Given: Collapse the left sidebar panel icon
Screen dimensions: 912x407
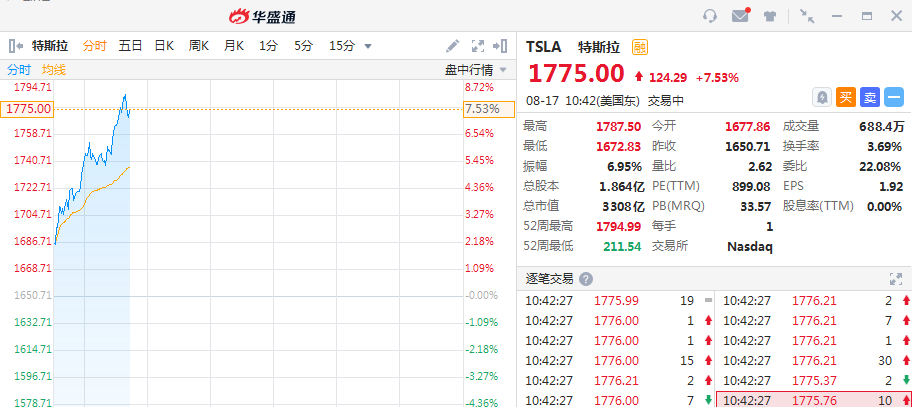Looking at the screenshot, I should (16, 46).
